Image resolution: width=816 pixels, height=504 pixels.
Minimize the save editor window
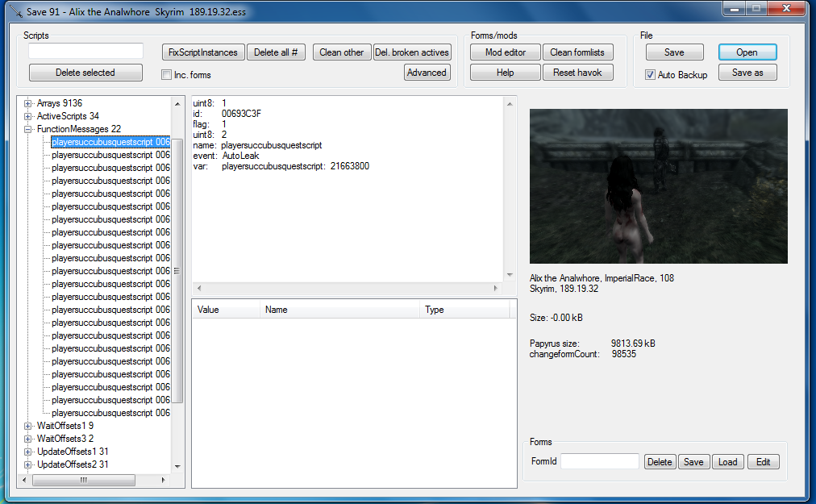point(735,9)
